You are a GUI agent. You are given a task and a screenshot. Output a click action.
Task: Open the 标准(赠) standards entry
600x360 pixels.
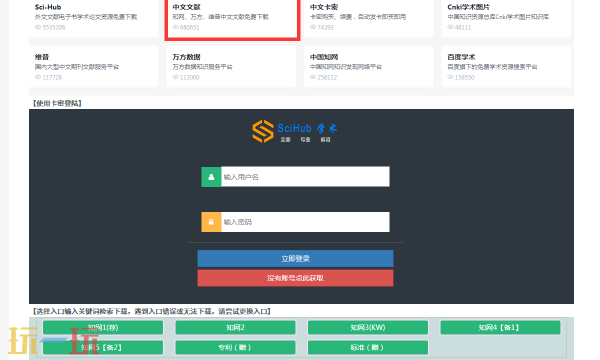[368, 347]
